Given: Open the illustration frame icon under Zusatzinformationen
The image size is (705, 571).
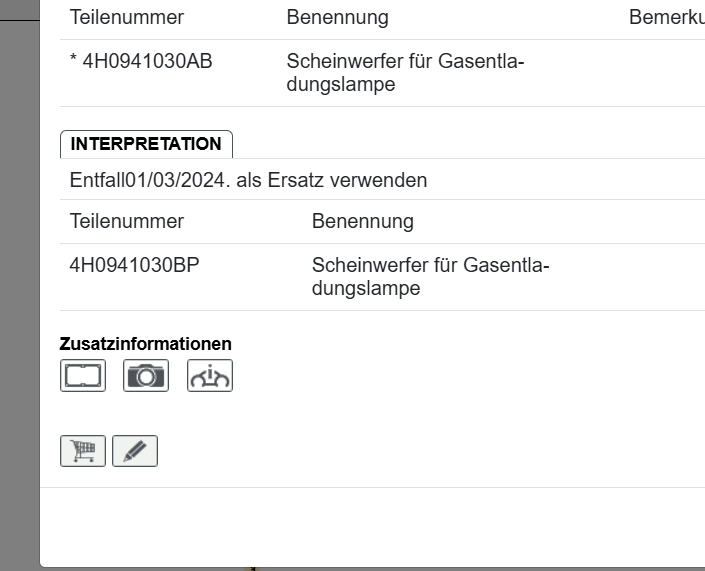Looking at the screenshot, I should (x=82, y=375).
